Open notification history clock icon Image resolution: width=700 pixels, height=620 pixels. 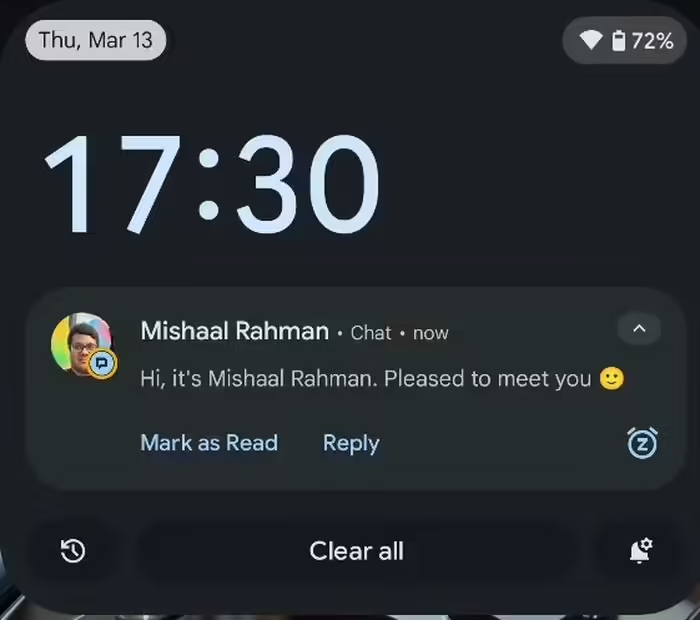tap(73, 551)
